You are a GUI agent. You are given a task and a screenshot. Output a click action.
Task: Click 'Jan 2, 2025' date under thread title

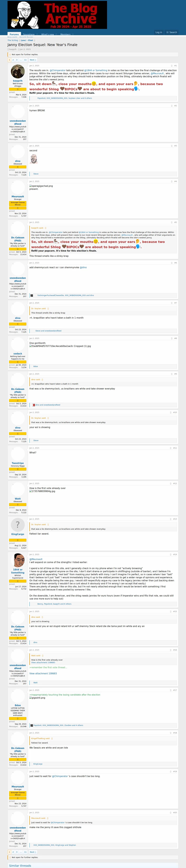coord(25,49)
